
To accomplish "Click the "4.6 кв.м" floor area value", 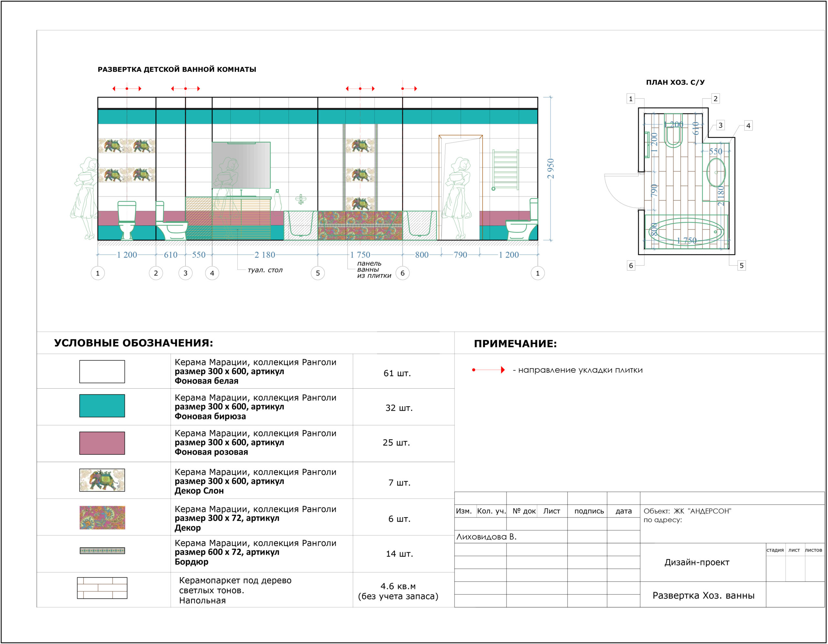I will click(398, 586).
